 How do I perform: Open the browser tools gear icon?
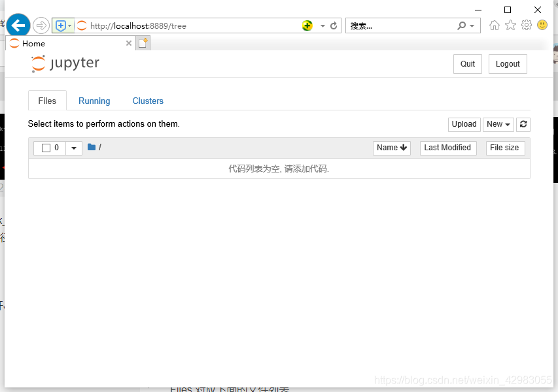click(527, 25)
